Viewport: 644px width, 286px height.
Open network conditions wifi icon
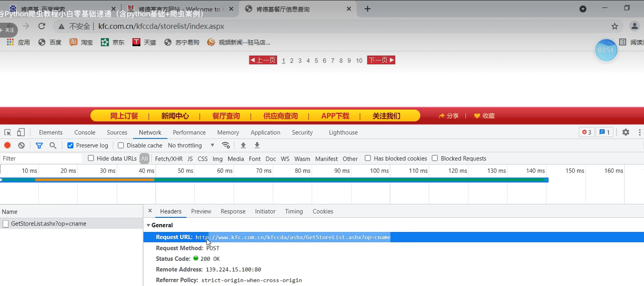(x=226, y=145)
